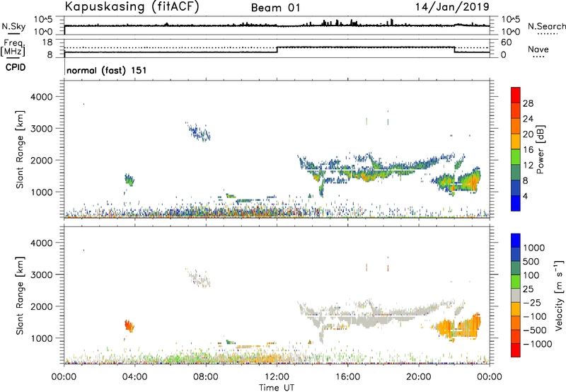Click the Time UT axis title

pos(277,388)
